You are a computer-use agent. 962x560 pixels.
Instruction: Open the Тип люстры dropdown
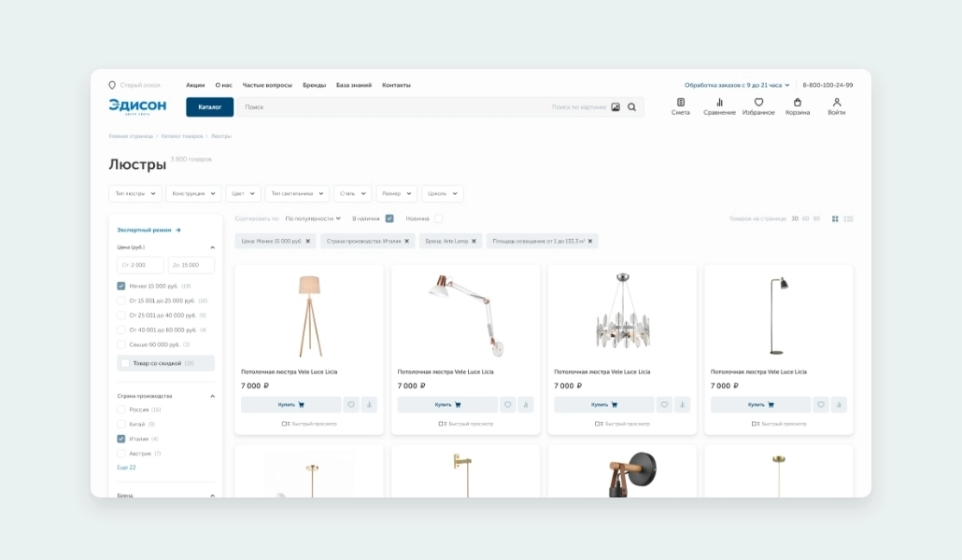point(135,194)
